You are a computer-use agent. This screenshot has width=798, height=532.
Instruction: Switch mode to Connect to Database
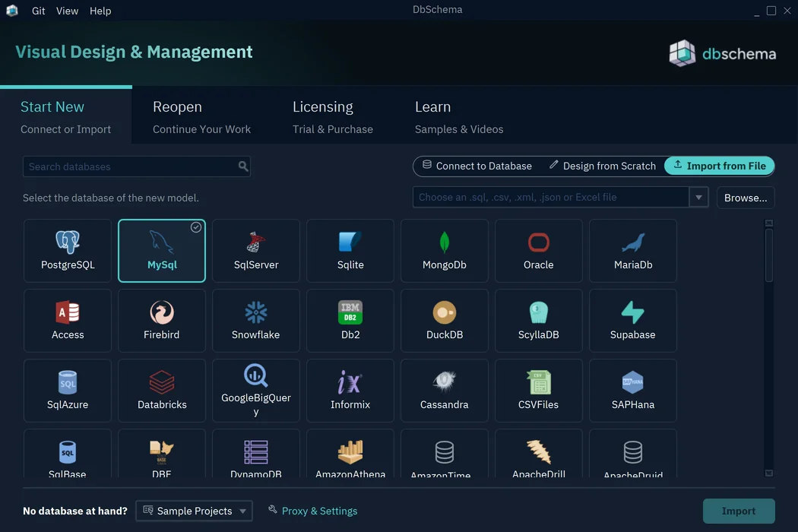pos(477,166)
